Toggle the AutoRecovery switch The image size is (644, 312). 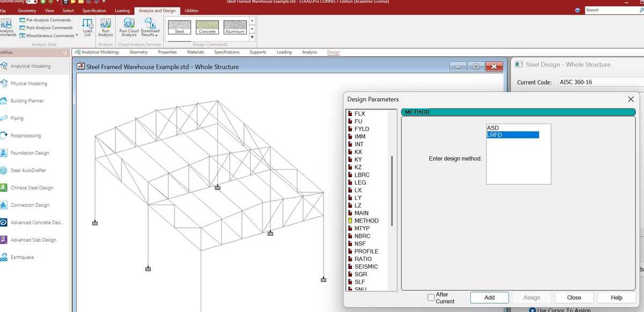tap(32, 2)
